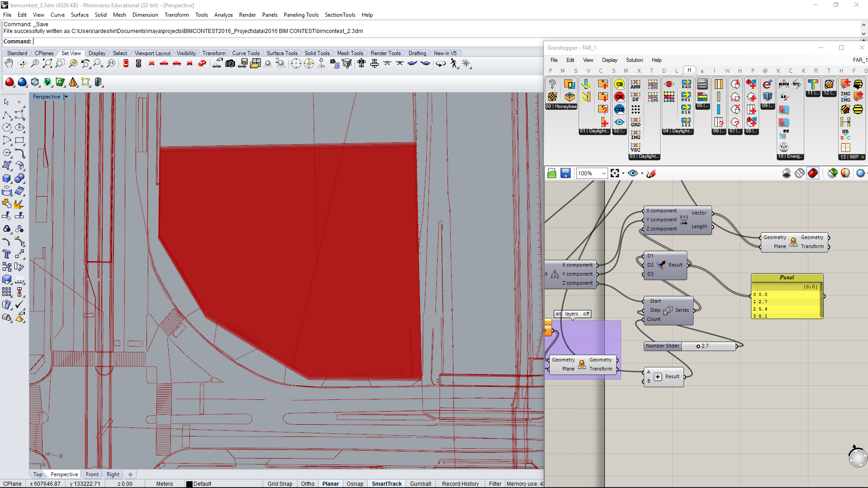The height and width of the screenshot is (488, 868).
Task: Expand the Perspective viewport title dropdown arrow
Action: pos(66,97)
